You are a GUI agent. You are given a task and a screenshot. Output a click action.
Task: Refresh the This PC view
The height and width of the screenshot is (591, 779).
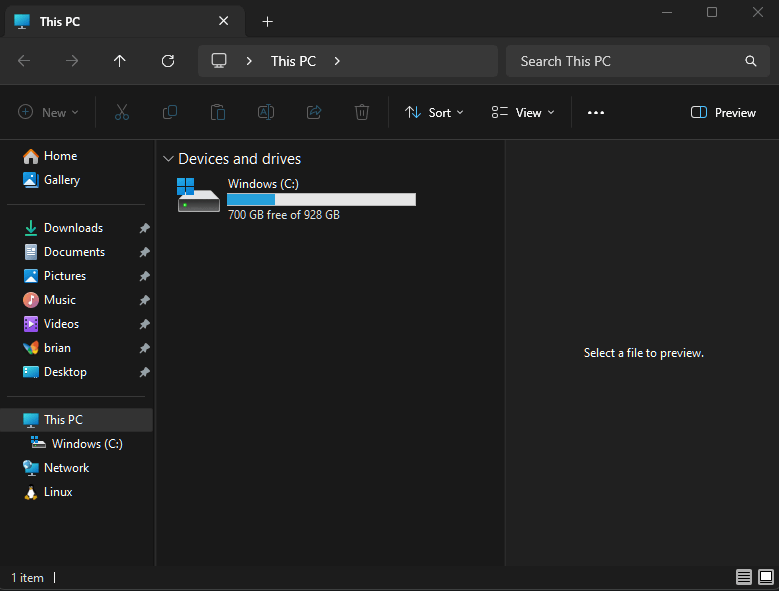tap(168, 61)
